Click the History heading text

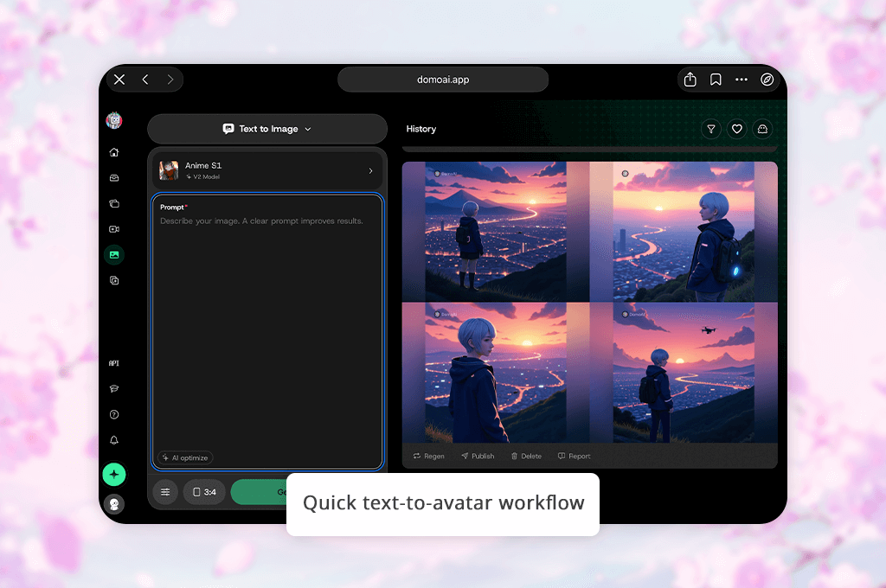pyautogui.click(x=421, y=129)
